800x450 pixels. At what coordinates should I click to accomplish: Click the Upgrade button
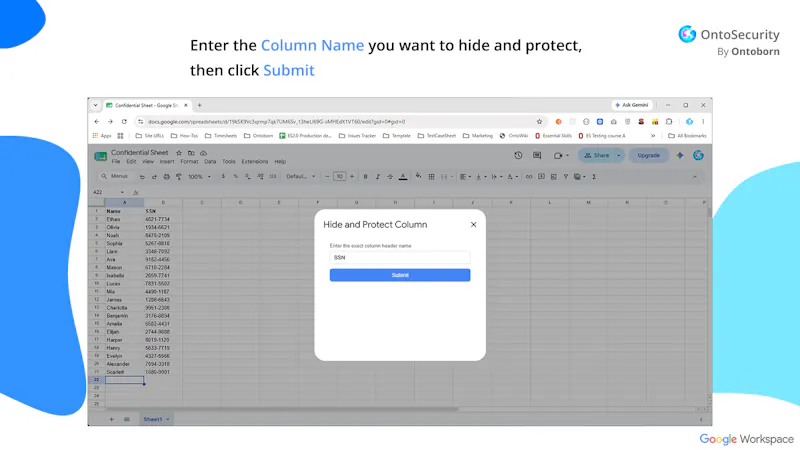648,155
